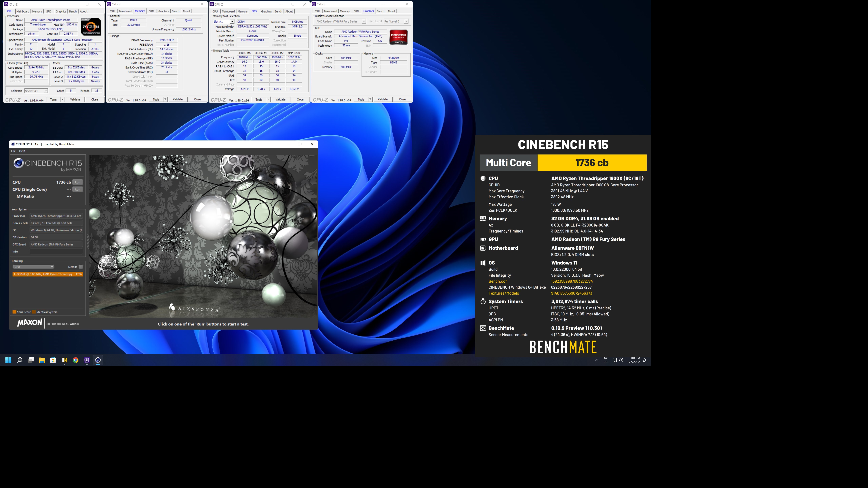Click the Cinebench R15 sphere logo
Image resolution: width=868 pixels, height=488 pixels.
pyautogui.click(x=18, y=163)
